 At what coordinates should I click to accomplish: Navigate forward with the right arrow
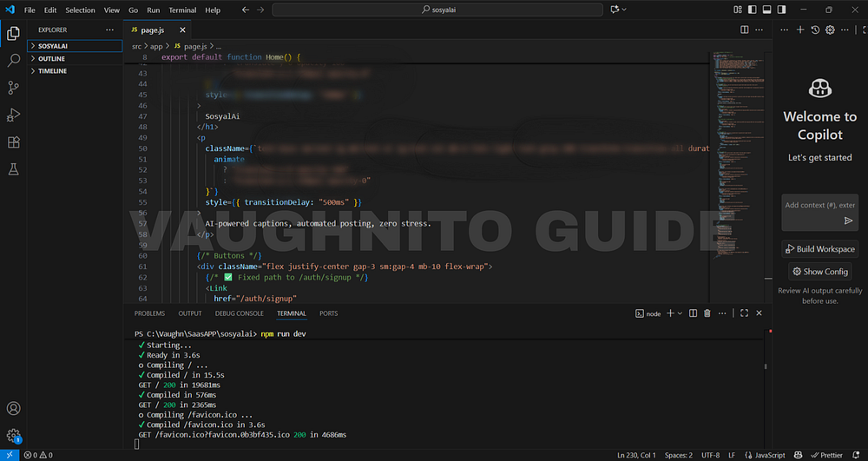point(260,10)
